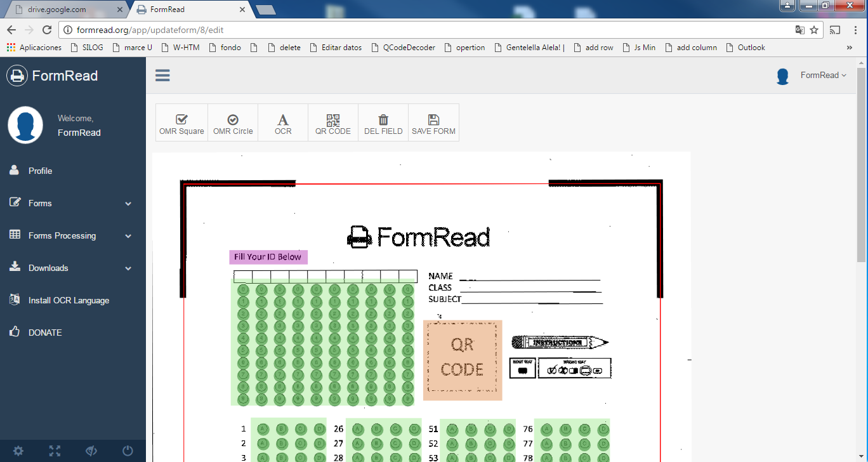The image size is (868, 462).
Task: Expand the Forms Processing menu
Action: (72, 235)
